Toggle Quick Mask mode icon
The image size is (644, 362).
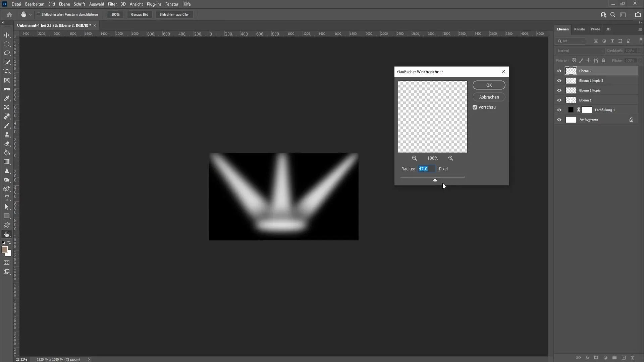click(x=7, y=262)
